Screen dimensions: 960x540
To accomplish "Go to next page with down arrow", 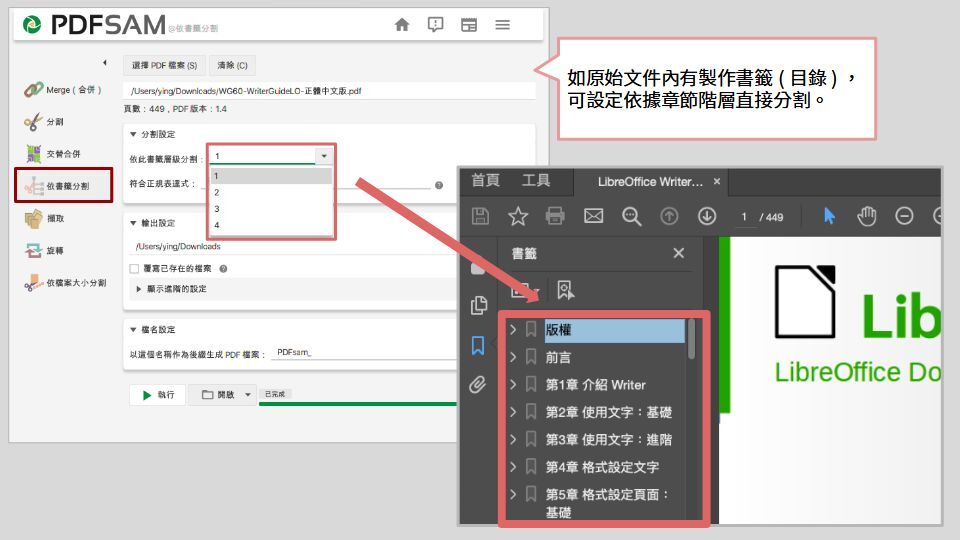I will tap(707, 216).
